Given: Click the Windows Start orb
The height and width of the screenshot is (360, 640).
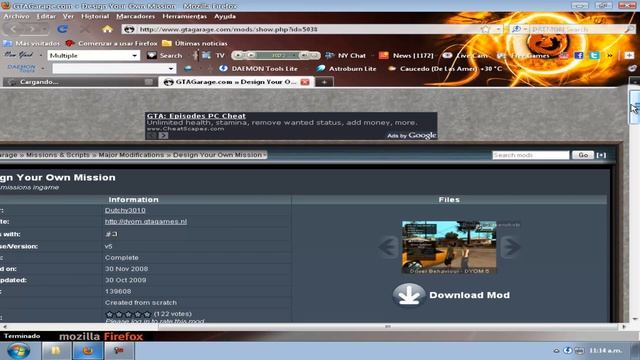Looking at the screenshot, I should coord(18,351).
